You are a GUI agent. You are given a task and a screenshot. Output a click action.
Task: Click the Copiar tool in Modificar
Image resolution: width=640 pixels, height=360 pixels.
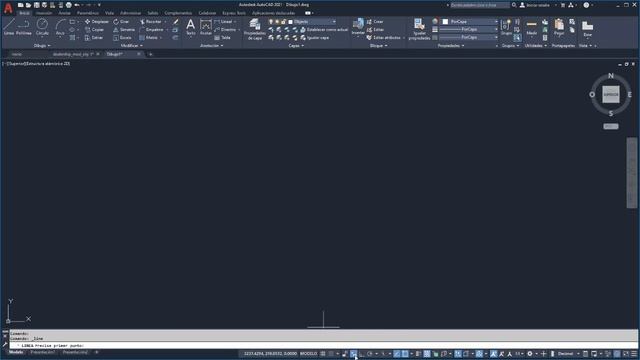click(95, 30)
